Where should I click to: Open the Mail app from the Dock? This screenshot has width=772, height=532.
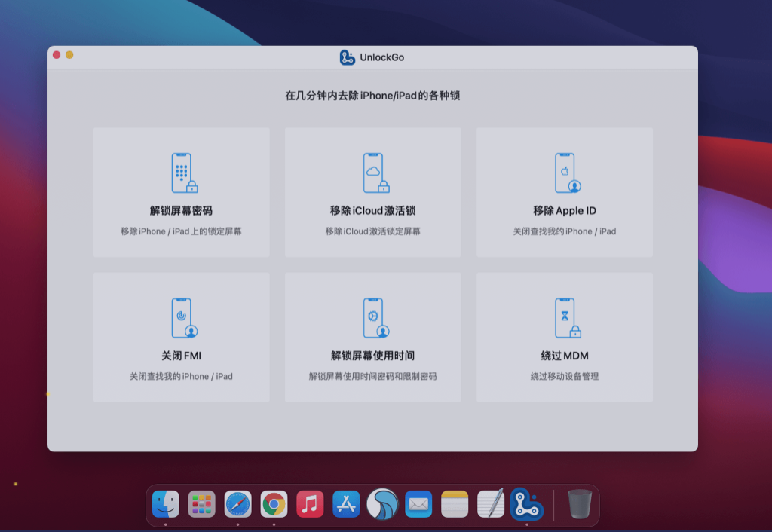(x=418, y=505)
